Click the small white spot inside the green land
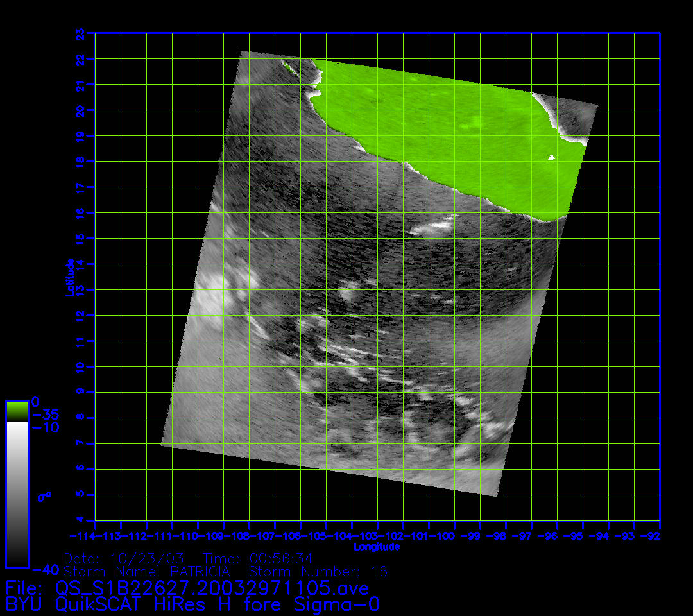Image resolution: width=693 pixels, height=616 pixels. pyautogui.click(x=551, y=157)
